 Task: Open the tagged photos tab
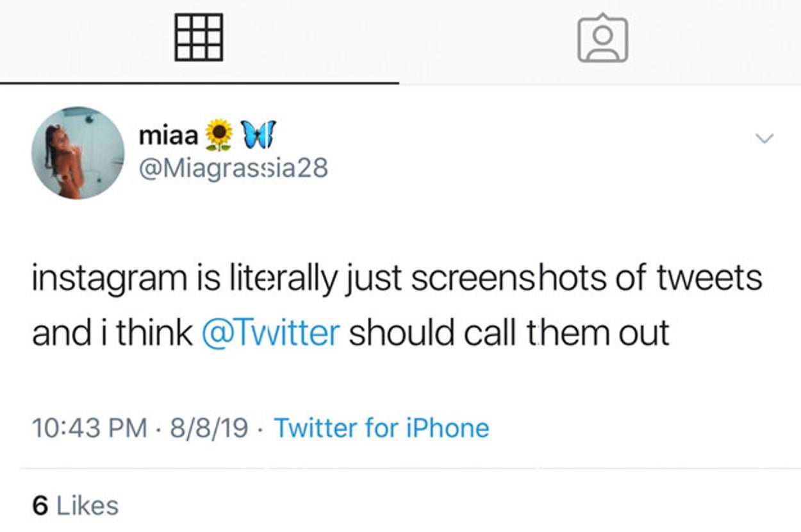pyautogui.click(x=602, y=38)
